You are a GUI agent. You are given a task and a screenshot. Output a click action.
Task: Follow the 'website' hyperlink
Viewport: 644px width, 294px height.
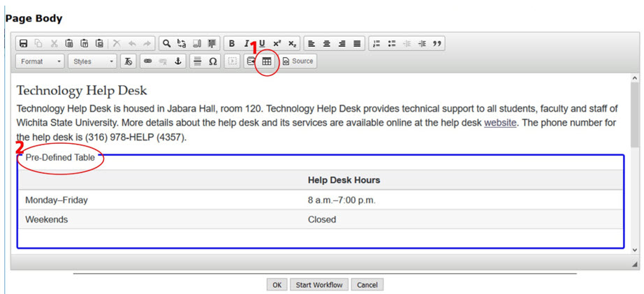pyautogui.click(x=500, y=122)
